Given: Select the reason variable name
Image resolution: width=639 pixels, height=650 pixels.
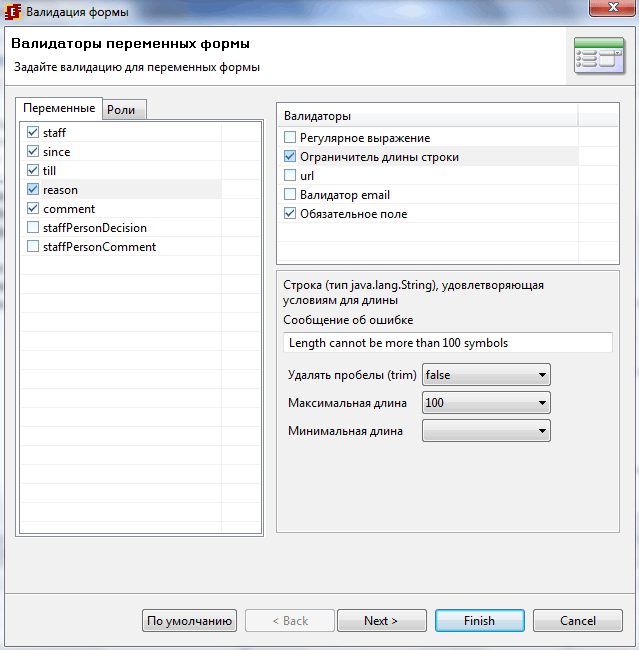Looking at the screenshot, I should [60, 190].
